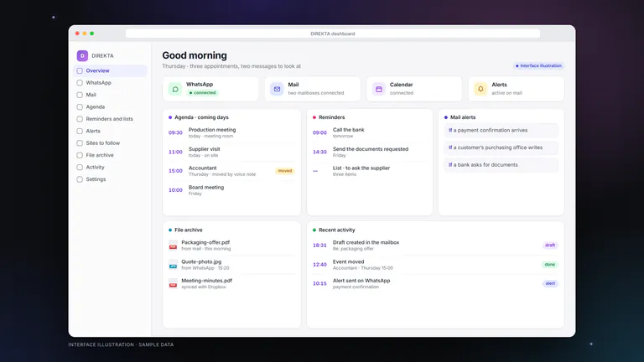Open File archive in the sidebar

(x=110, y=155)
